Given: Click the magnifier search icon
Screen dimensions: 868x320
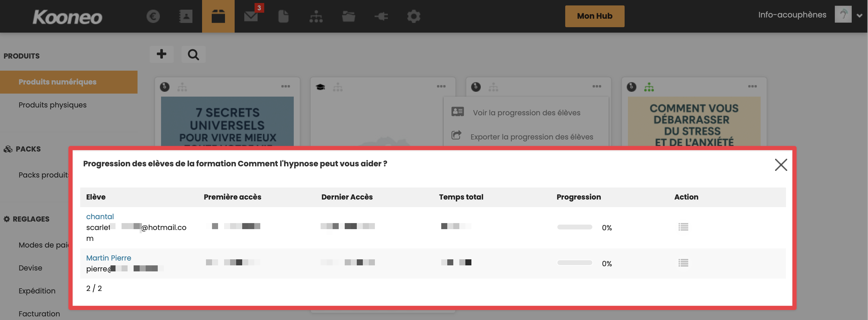Looking at the screenshot, I should tap(193, 54).
